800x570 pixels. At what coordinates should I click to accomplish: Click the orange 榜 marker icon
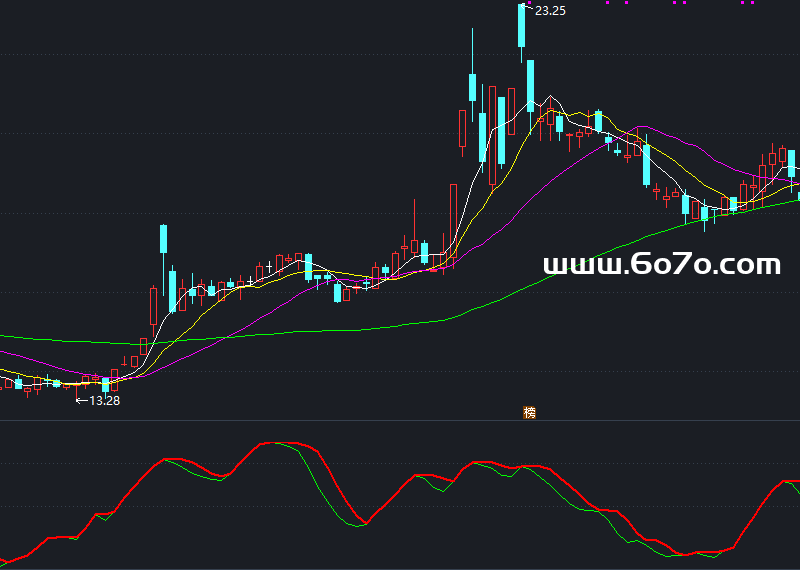click(x=530, y=412)
